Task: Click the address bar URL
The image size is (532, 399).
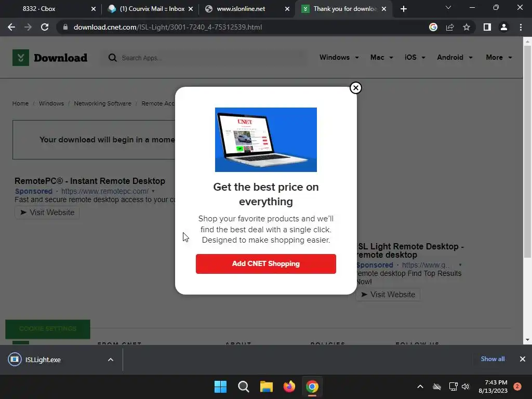Action: [168, 27]
